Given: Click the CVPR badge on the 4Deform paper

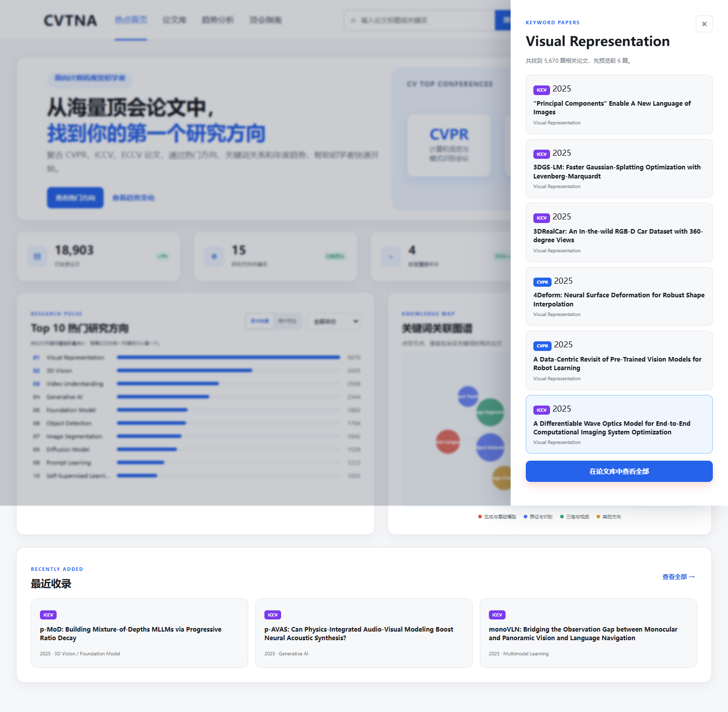Looking at the screenshot, I should coord(542,282).
